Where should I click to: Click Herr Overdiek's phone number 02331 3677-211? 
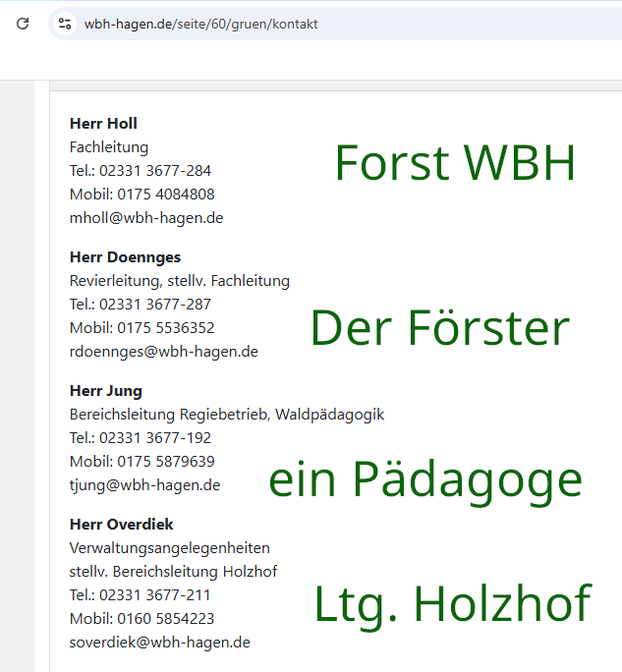(155, 595)
